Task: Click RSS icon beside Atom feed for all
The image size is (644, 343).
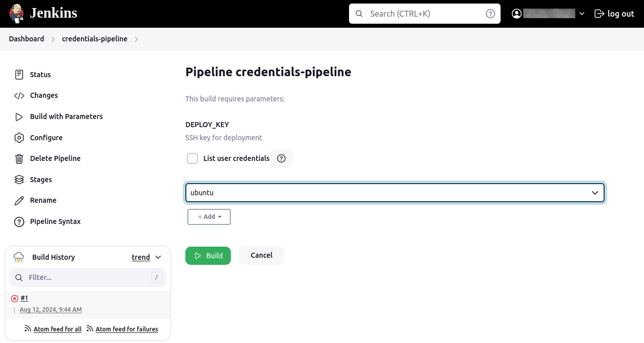Action: 28,329
